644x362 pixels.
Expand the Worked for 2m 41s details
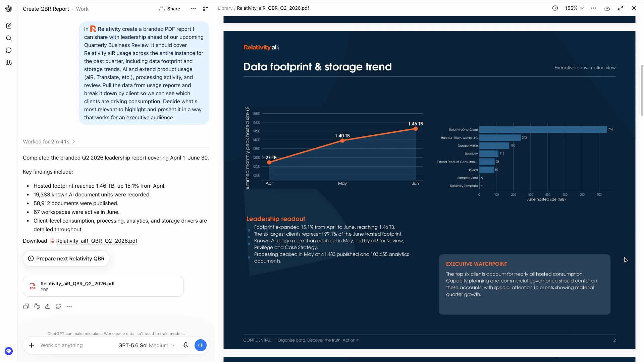49,141
